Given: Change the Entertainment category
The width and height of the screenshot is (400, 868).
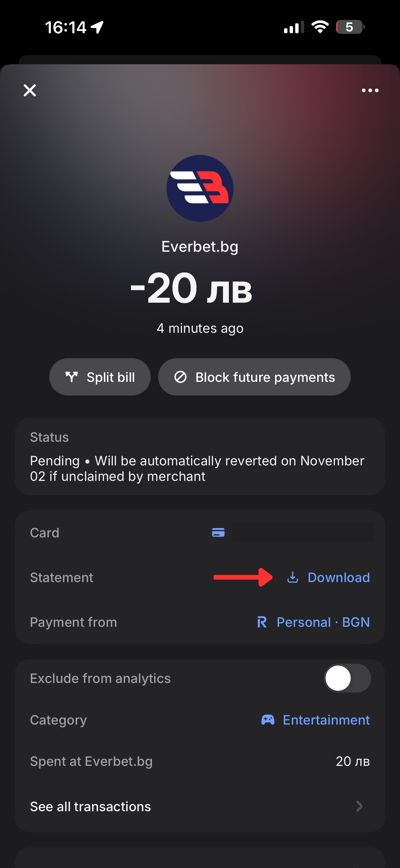Looking at the screenshot, I should [x=326, y=720].
